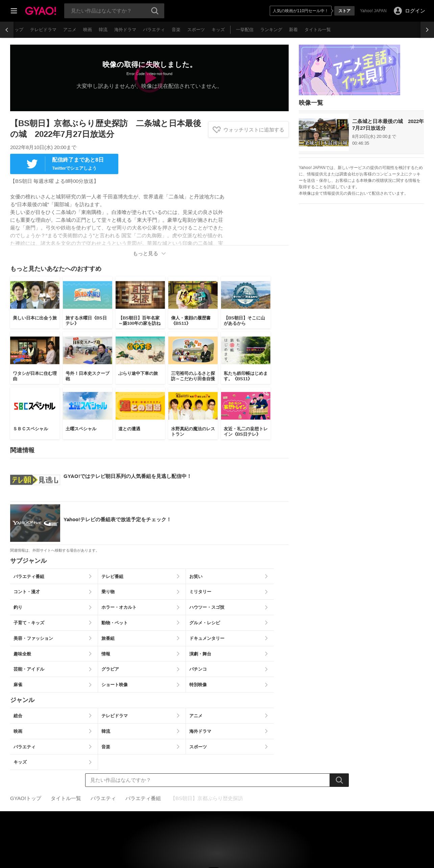Open 偉人・素顔の履歴書 card
Screen dimensions: 434x868
[x=193, y=303]
